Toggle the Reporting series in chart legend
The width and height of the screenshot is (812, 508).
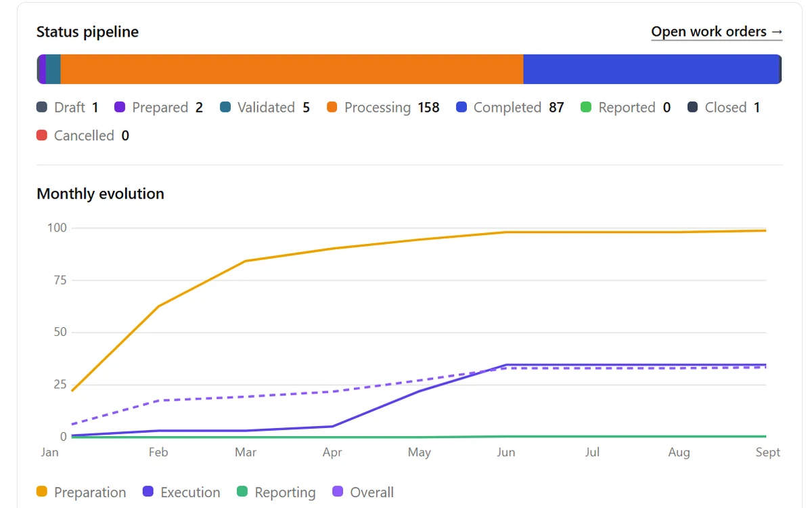point(276,492)
